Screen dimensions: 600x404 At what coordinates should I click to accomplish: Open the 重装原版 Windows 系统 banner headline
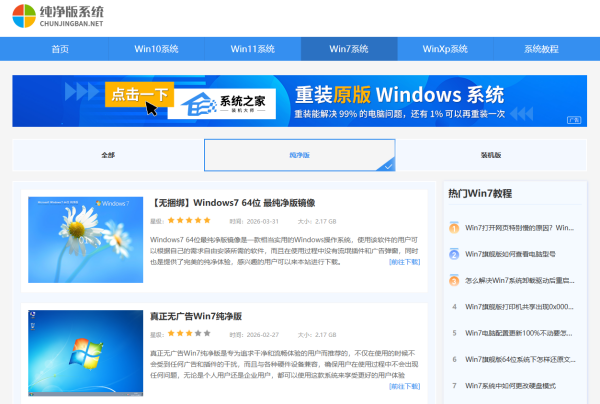click(x=399, y=94)
